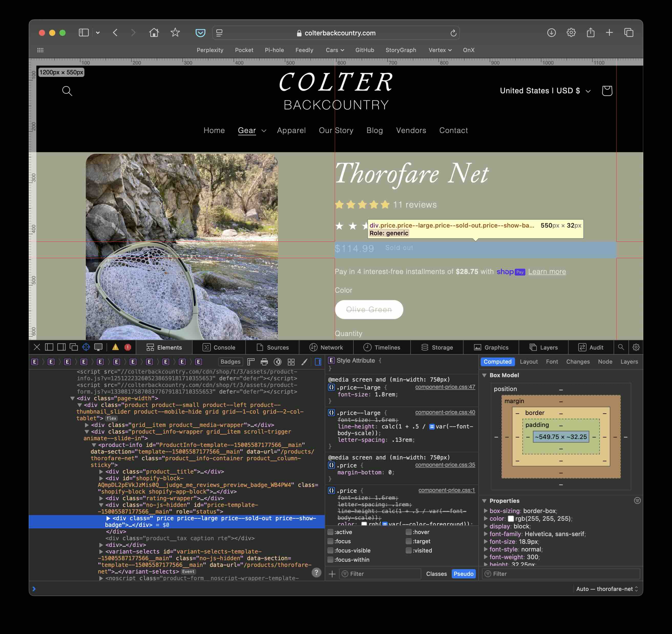Expand the font-family computed property
Viewport: 672px width, 634px height.
point(486,534)
